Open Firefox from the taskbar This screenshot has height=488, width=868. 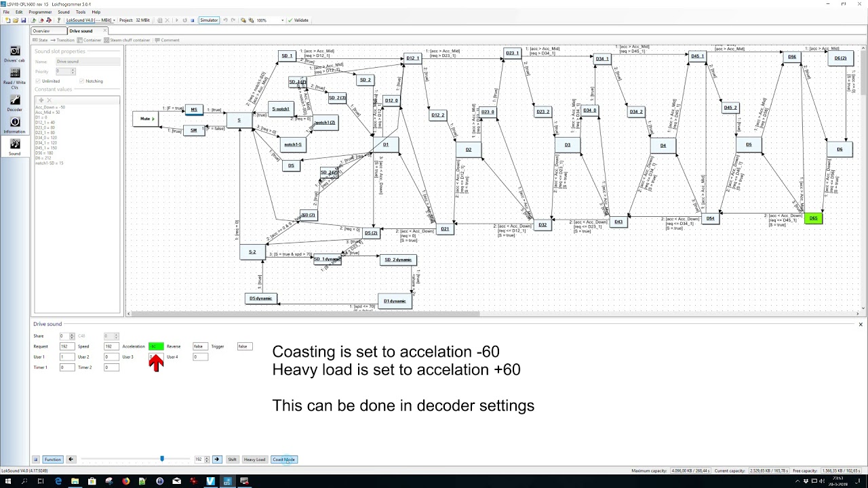coord(125,481)
